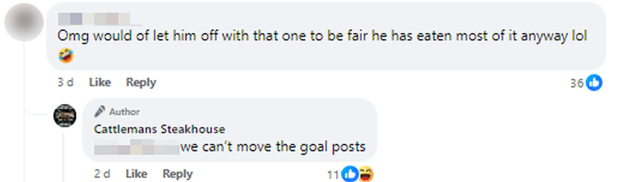This screenshot has height=182, width=644.
Task: View the 11 reactions count on reply
Action: click(333, 174)
